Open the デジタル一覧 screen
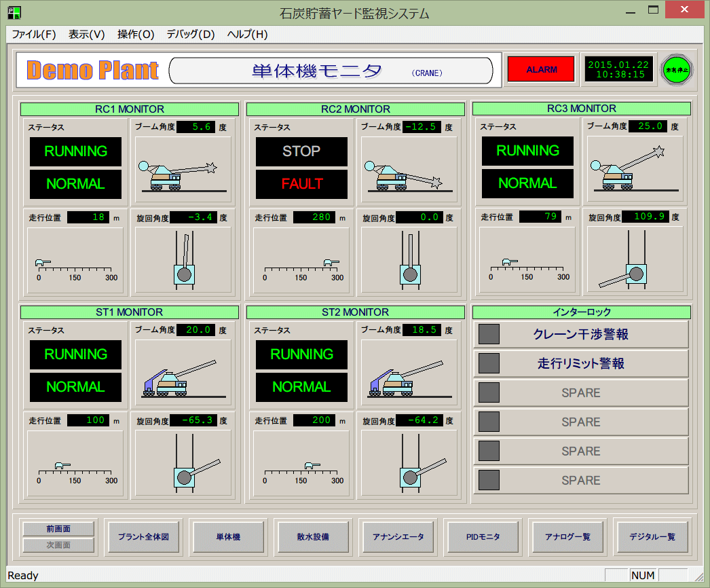Screen dimensions: 710x588 click(x=652, y=537)
